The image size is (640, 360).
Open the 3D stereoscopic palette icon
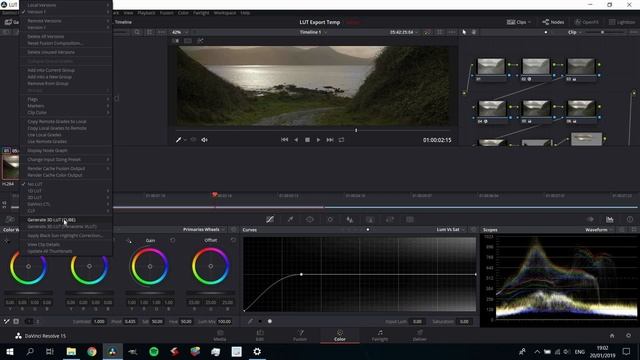[x=410, y=220]
